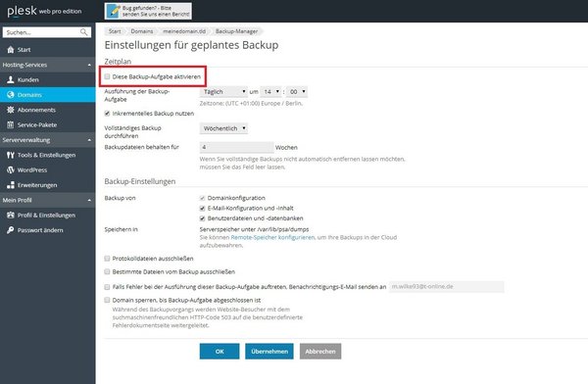Image resolution: width=588 pixels, height=384 pixels.
Task: Click the Start home icon
Action: tap(11, 50)
